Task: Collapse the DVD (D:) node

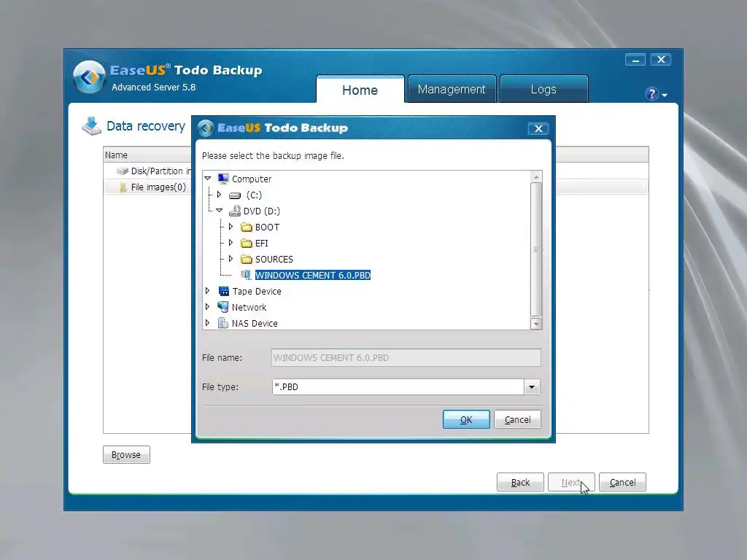Action: point(219,210)
